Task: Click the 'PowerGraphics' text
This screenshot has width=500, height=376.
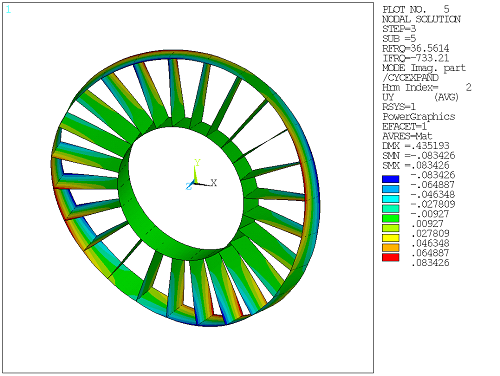Action: pyautogui.click(x=419, y=117)
